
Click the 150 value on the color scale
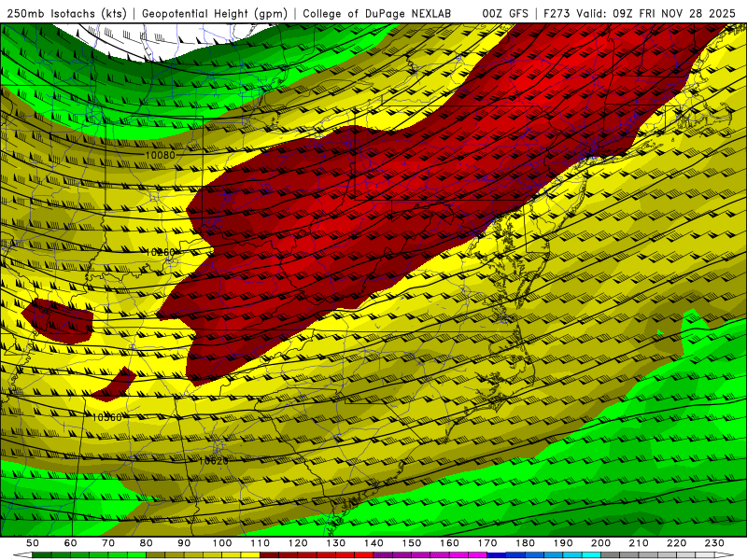pyautogui.click(x=412, y=543)
